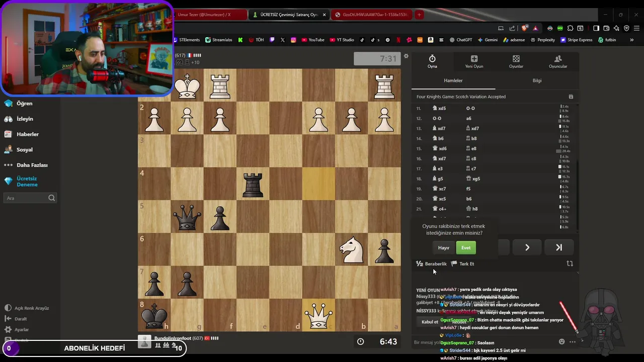This screenshot has height=362, width=644.
Task: Click the Brave Rewards triangle icon
Action: coord(535,28)
